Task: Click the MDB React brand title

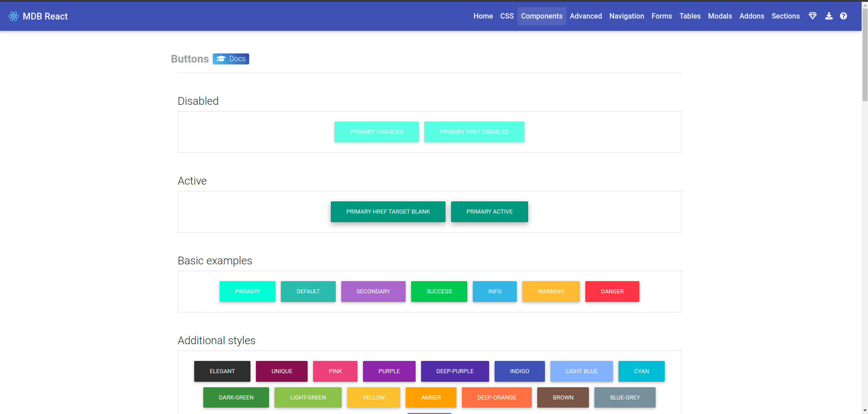Action: coord(45,16)
